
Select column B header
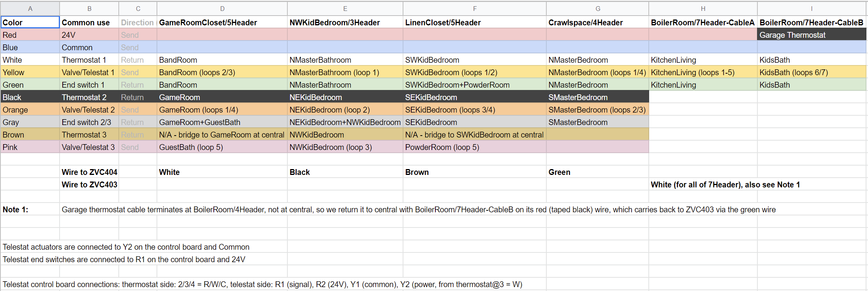(x=89, y=9)
